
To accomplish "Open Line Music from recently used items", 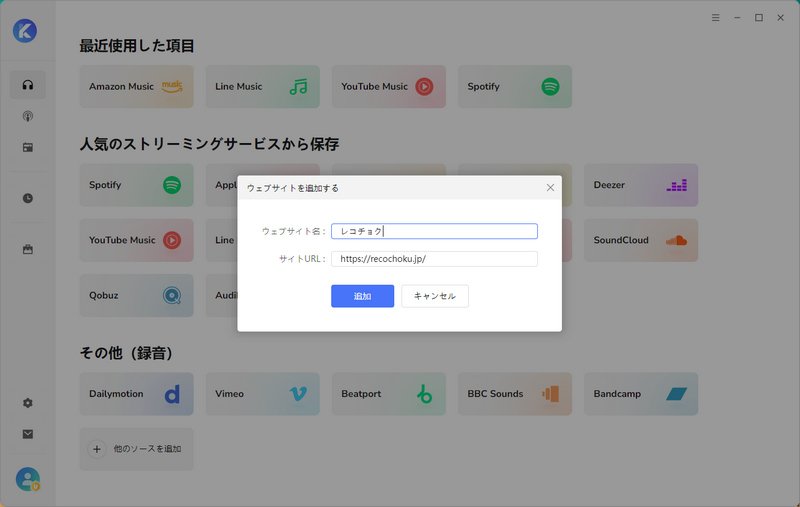I will [263, 86].
